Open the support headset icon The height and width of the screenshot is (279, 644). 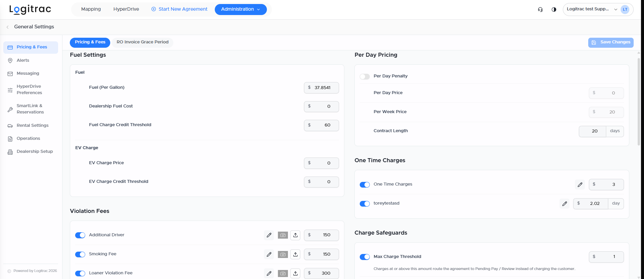540,9
